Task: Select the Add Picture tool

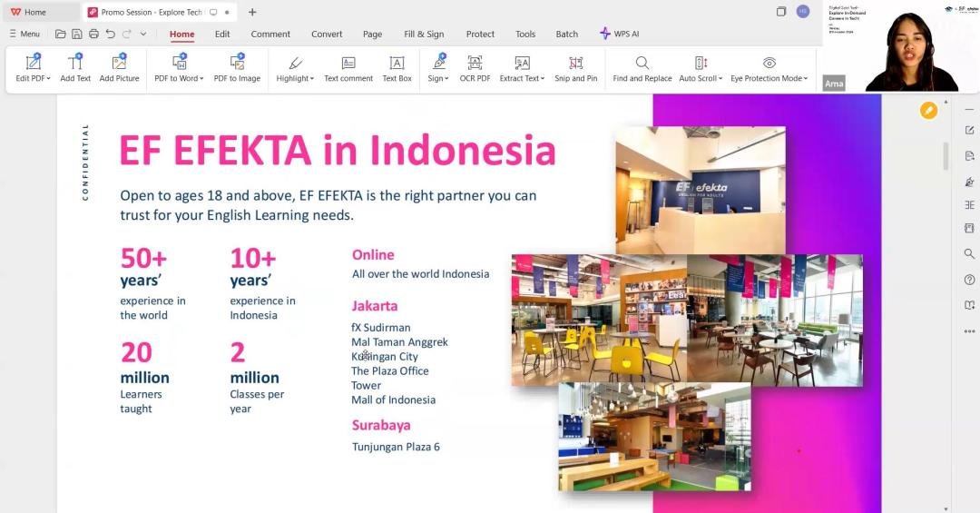Action: [x=119, y=68]
